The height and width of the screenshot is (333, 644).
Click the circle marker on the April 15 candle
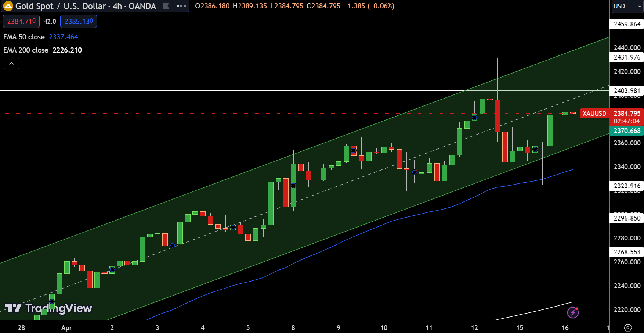(535, 150)
